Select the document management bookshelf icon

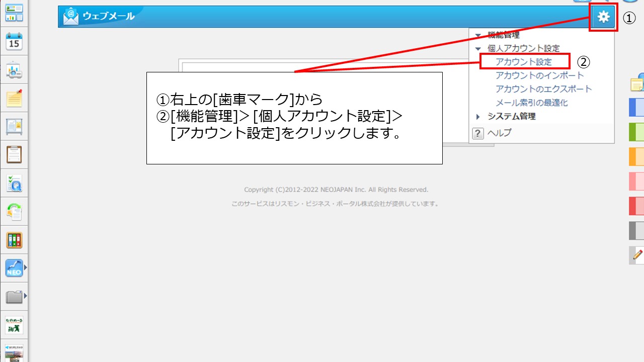14,239
